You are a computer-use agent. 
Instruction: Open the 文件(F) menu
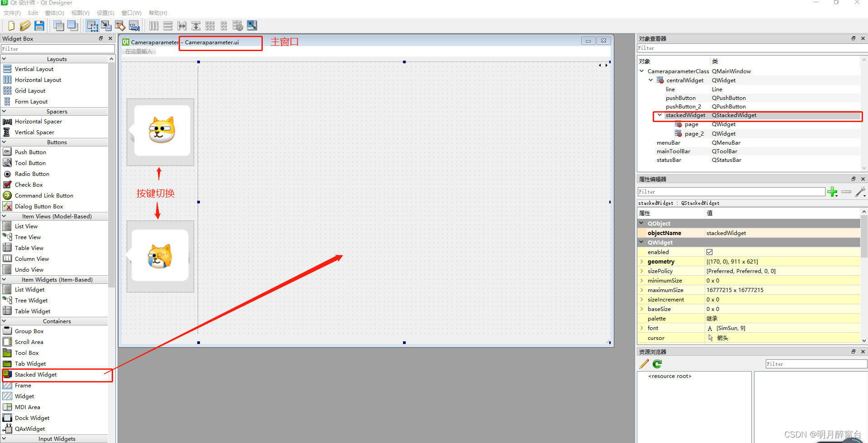[x=12, y=13]
